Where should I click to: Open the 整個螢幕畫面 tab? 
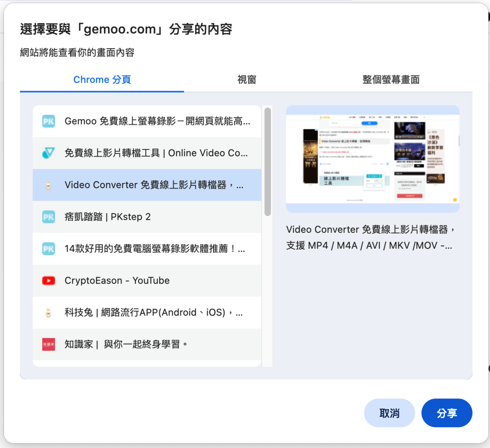(x=391, y=80)
